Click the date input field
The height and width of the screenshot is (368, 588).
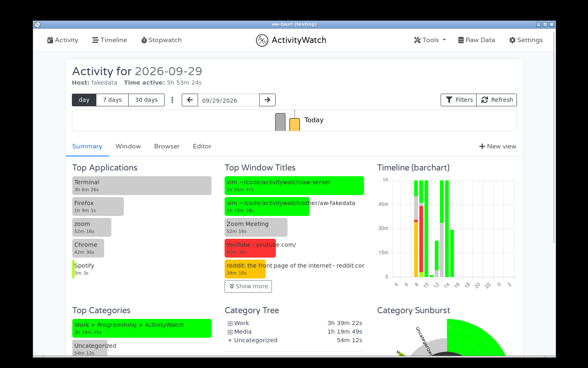click(x=229, y=100)
